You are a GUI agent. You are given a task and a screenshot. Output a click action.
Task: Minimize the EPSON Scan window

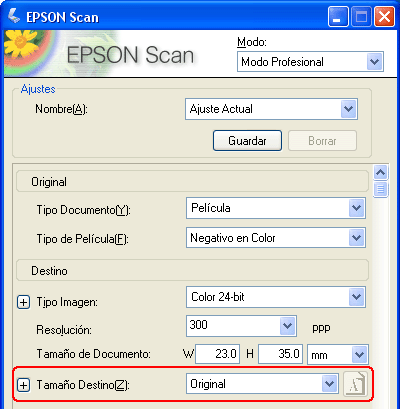pyautogui.click(x=338, y=16)
